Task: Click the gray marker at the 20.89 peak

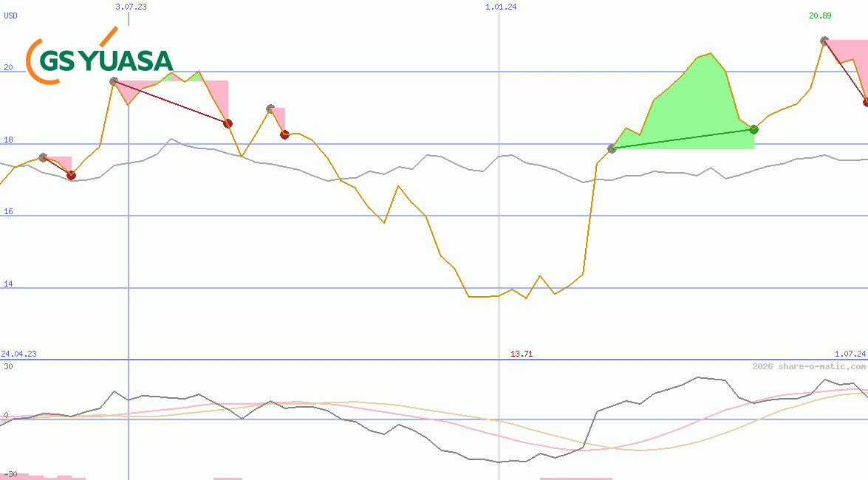Action: point(824,41)
